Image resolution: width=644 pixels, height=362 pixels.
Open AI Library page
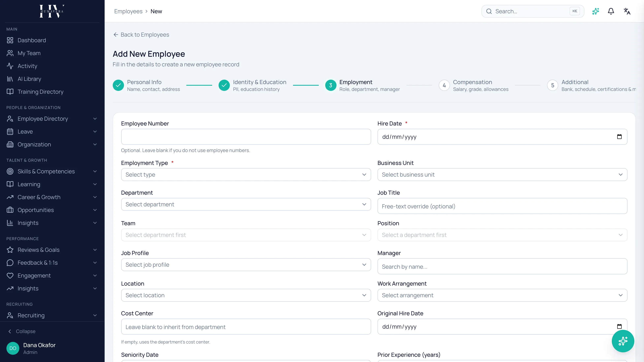pyautogui.click(x=52, y=79)
